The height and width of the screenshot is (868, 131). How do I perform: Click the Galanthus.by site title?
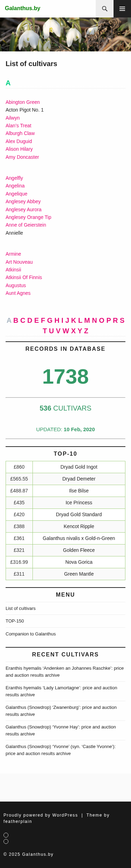pos(22,8)
